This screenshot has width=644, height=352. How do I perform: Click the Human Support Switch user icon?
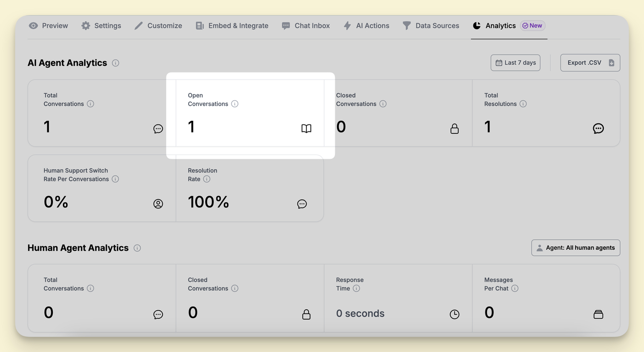[x=158, y=204]
